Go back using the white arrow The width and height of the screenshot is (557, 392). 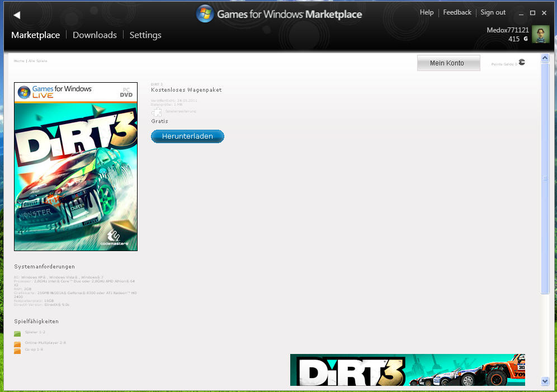17,15
